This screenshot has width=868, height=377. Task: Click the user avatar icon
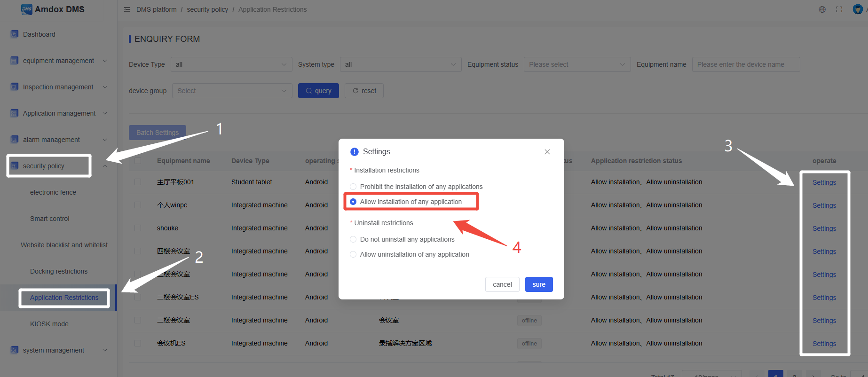[857, 9]
